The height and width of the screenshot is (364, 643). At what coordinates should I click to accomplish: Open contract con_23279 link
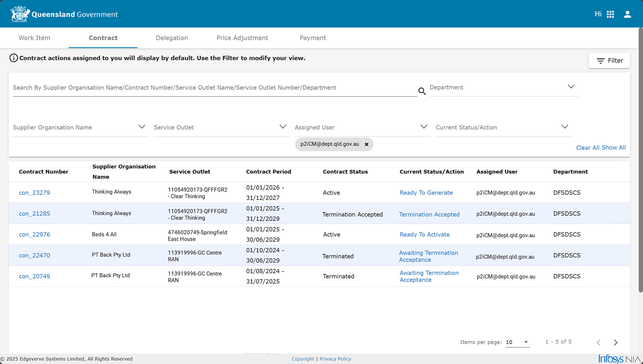tap(35, 193)
